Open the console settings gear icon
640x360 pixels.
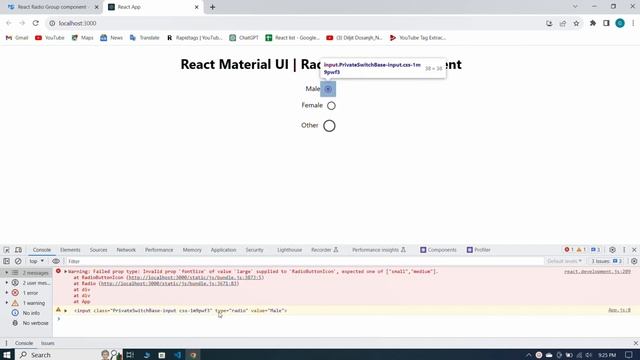click(x=634, y=261)
